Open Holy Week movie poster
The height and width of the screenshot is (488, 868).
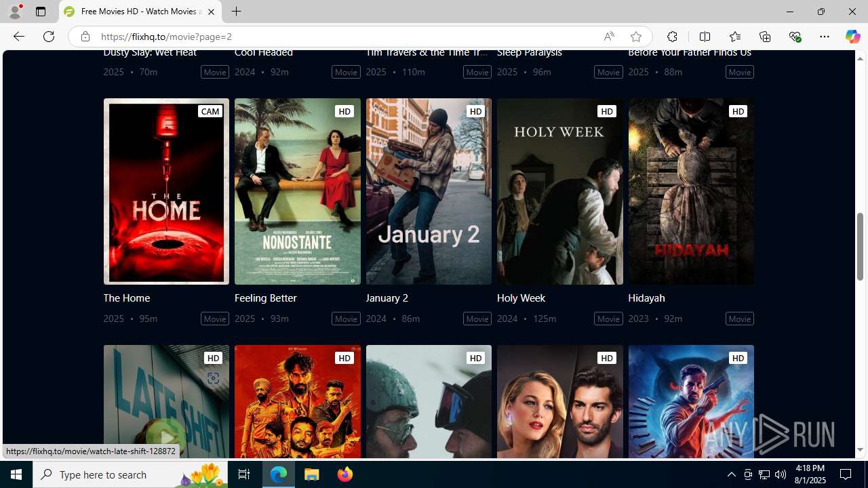coord(559,191)
